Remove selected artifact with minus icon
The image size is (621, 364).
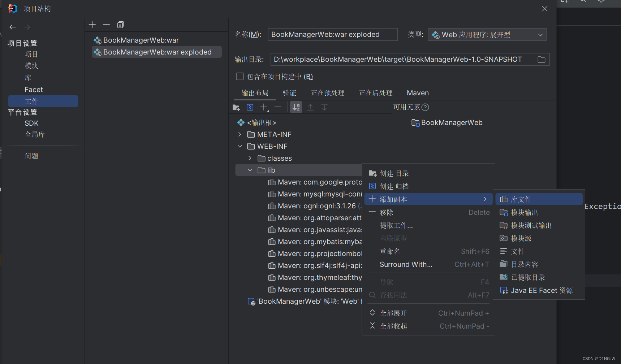106,25
